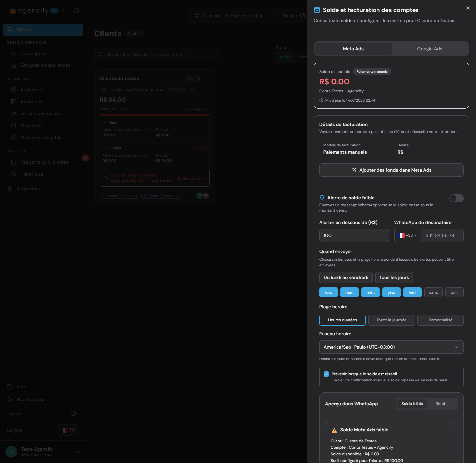The width and height of the screenshot is (476, 463).
Task: Open the Soldes des comptes Solde épuisé row
Action: [x=155, y=178]
